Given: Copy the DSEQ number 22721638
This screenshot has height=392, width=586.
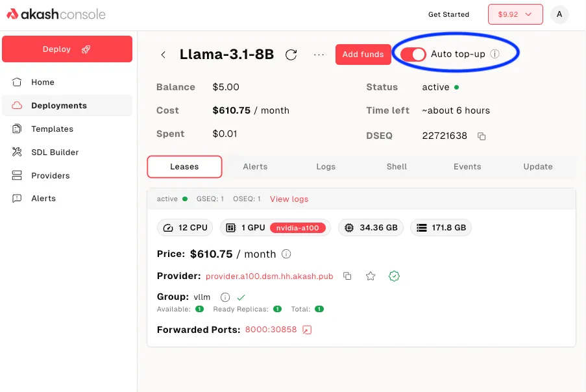Looking at the screenshot, I should [482, 136].
